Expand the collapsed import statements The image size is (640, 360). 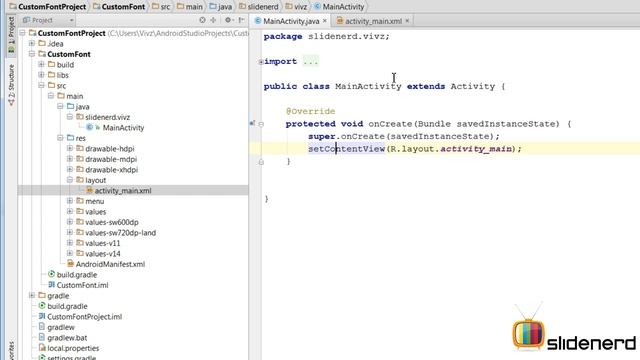click(261, 62)
